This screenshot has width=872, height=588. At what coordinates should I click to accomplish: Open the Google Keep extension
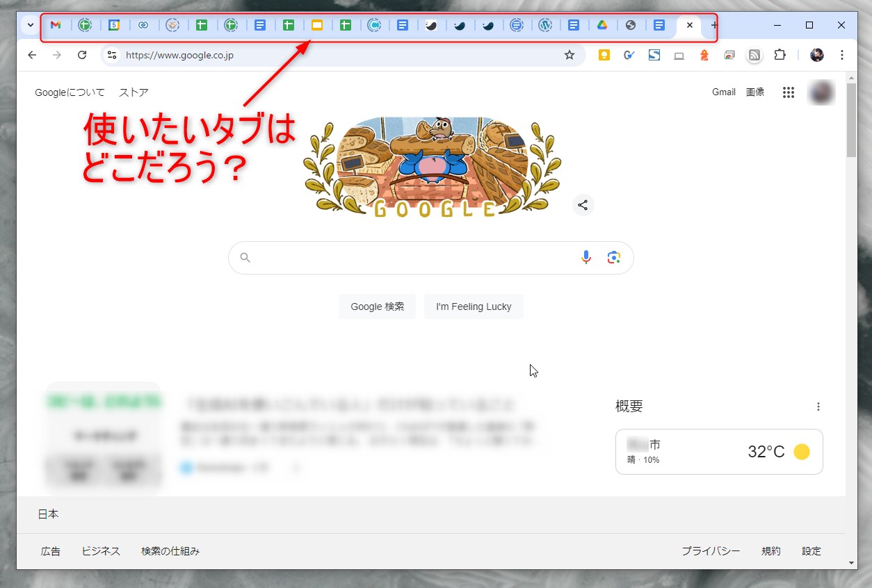[604, 55]
